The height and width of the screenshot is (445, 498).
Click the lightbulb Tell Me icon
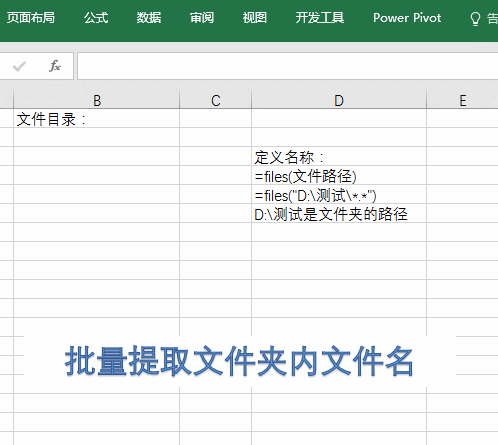(x=475, y=19)
